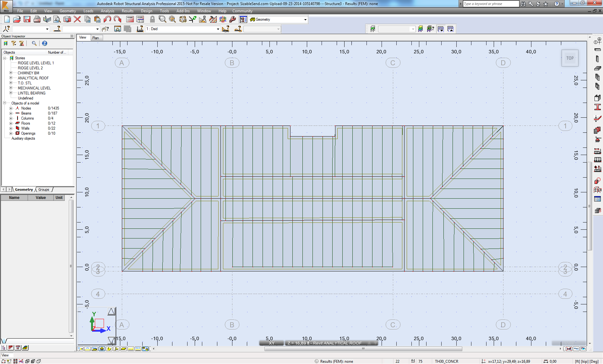Select the LINTEL BEARING story
The height and width of the screenshot is (364, 603).
click(x=31, y=93)
